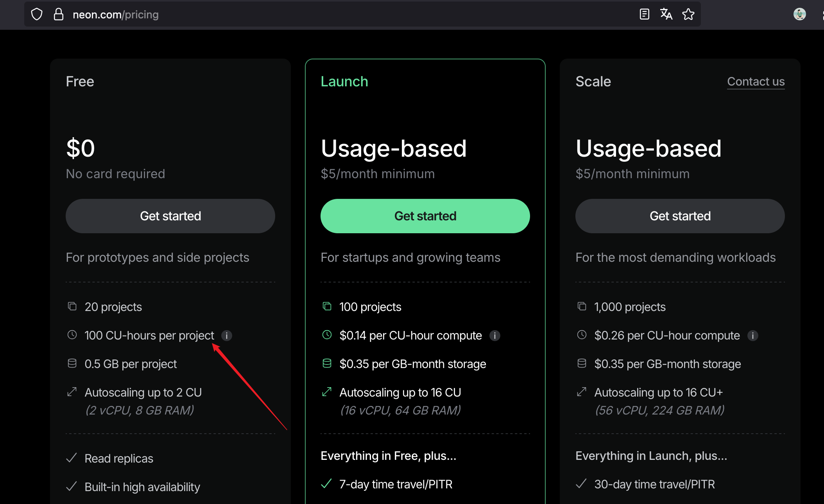Open the translate page icon

point(666,14)
